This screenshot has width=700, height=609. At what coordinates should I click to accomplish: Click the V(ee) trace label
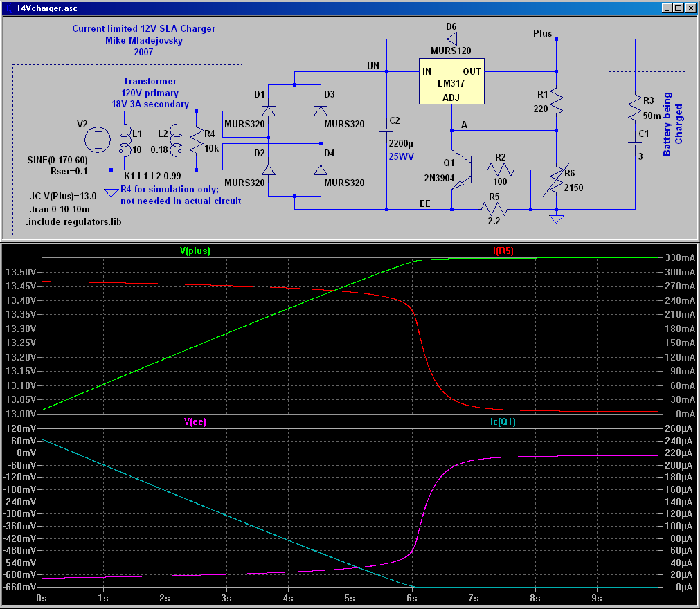195,421
